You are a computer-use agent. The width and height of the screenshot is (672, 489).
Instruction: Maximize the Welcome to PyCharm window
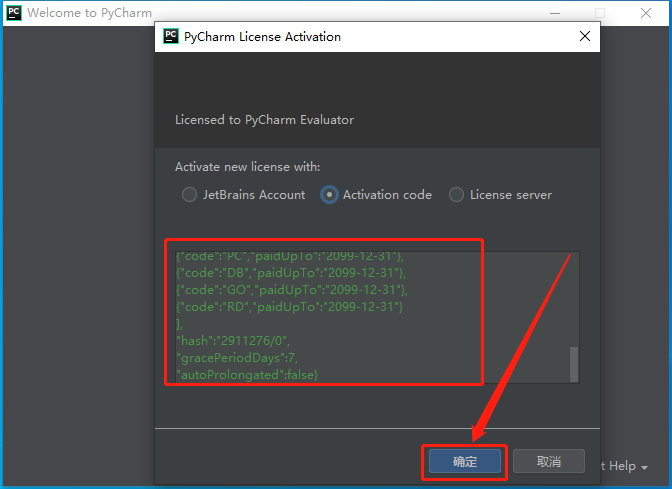600,13
